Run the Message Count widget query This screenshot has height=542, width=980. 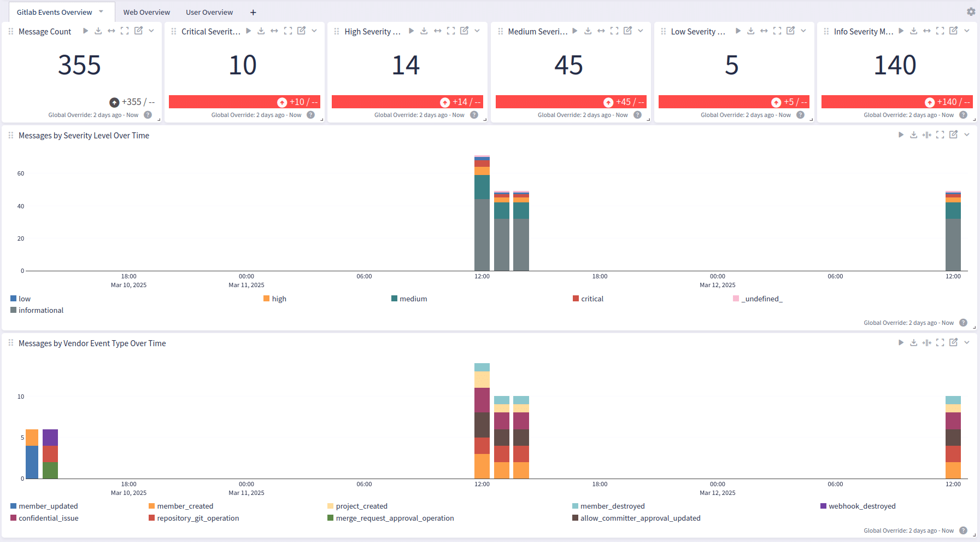(85, 31)
